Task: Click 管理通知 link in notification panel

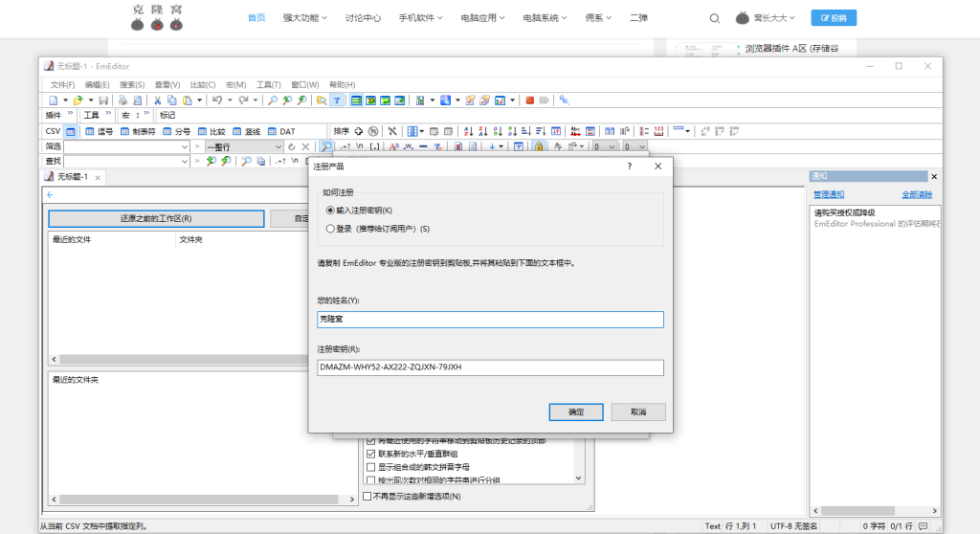Action: (x=829, y=194)
